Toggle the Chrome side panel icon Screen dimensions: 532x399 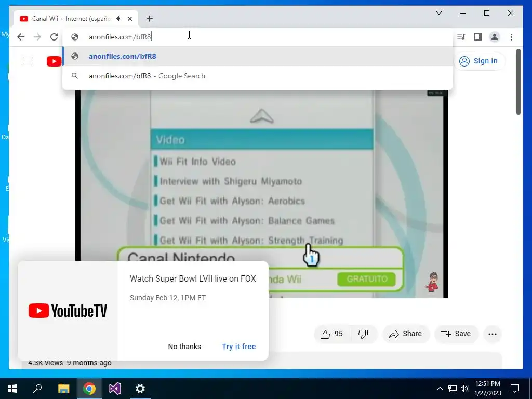(478, 37)
